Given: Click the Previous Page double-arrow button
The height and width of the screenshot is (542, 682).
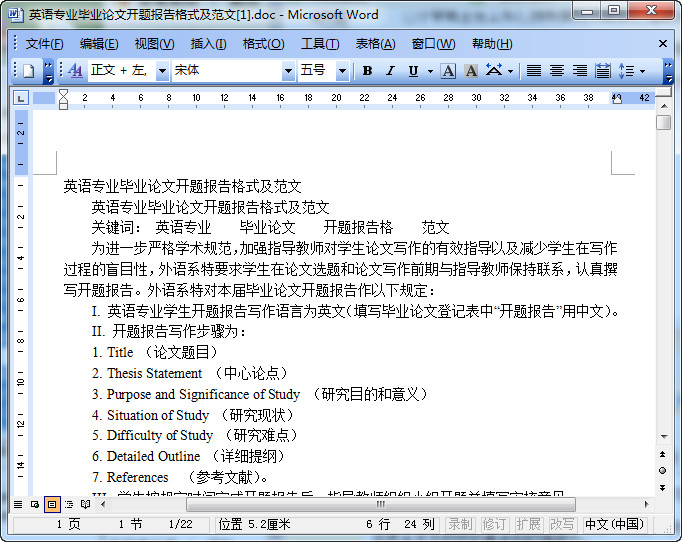Looking at the screenshot, I should (x=663, y=454).
